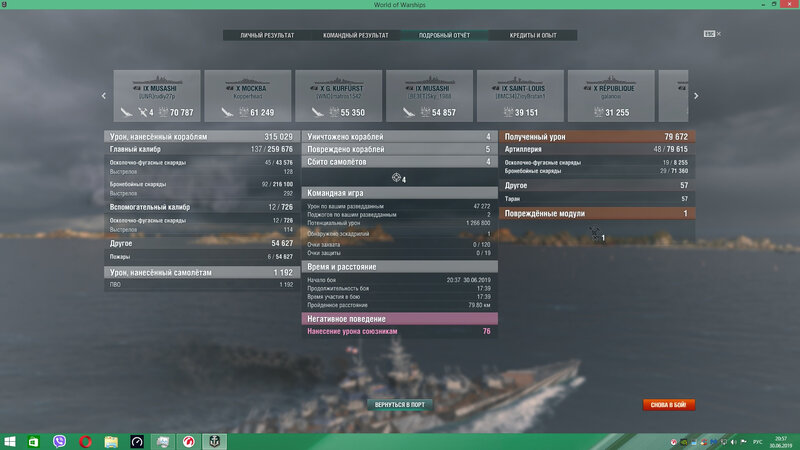The image size is (800, 450).
Task: Click the destroyed-ship icon on the Москва card
Action: click(227, 112)
